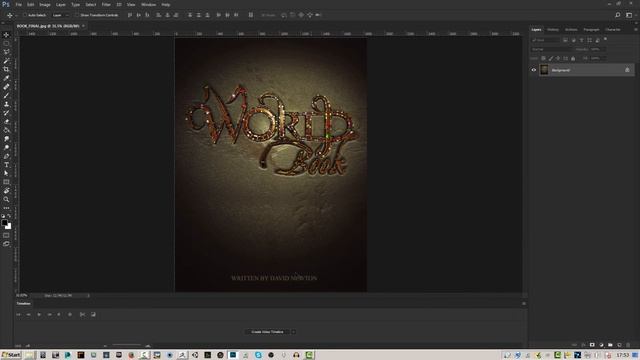Toggle the type layer filter
The height and width of the screenshot is (360, 640).
(x=582, y=40)
